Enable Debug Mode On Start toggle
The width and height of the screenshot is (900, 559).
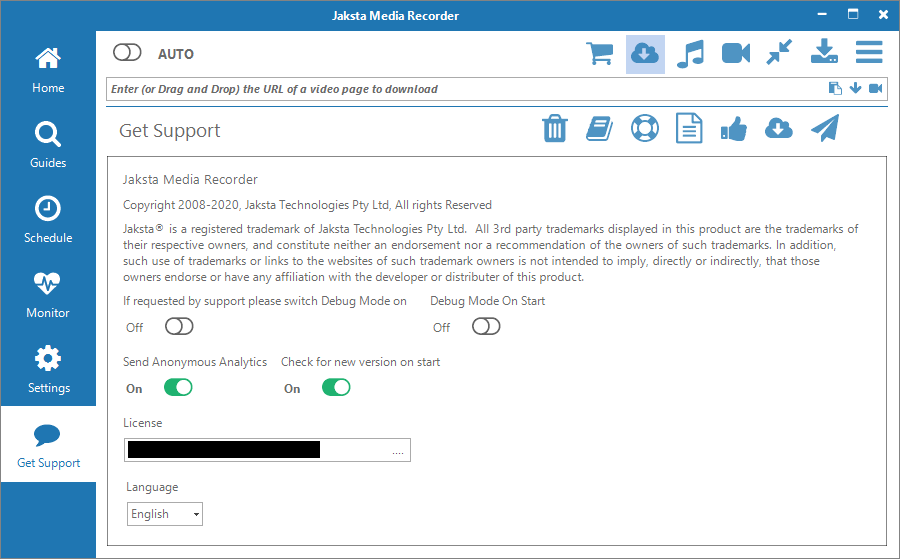tap(486, 327)
